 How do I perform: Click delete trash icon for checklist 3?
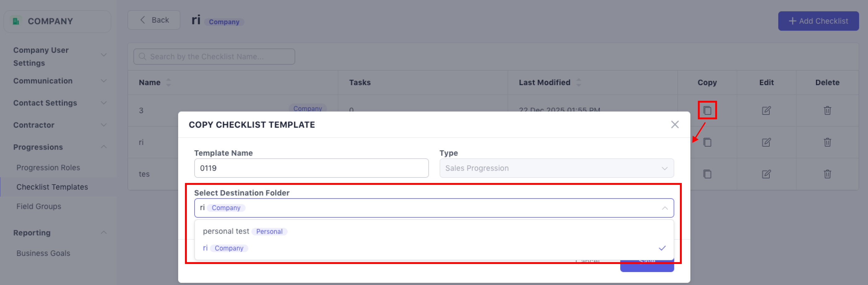[x=827, y=110]
